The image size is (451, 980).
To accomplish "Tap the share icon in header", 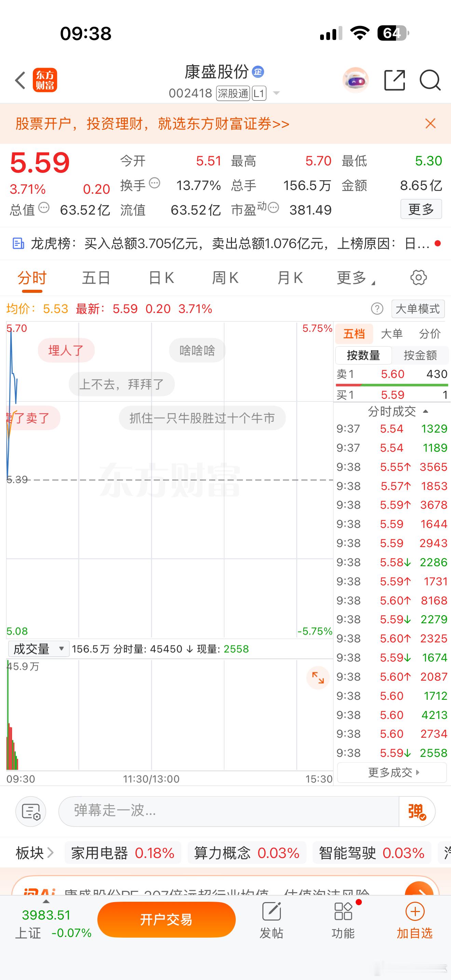I will point(395,80).
